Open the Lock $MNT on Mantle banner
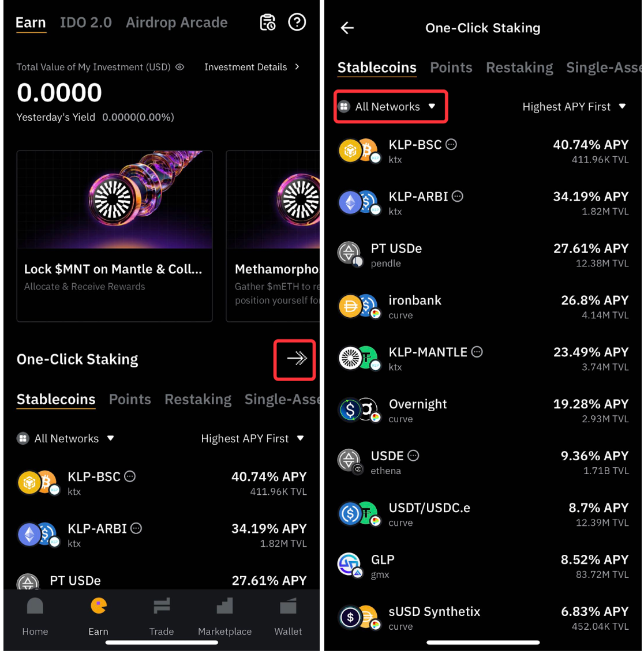Screen dimensions: 644x654 tap(114, 236)
